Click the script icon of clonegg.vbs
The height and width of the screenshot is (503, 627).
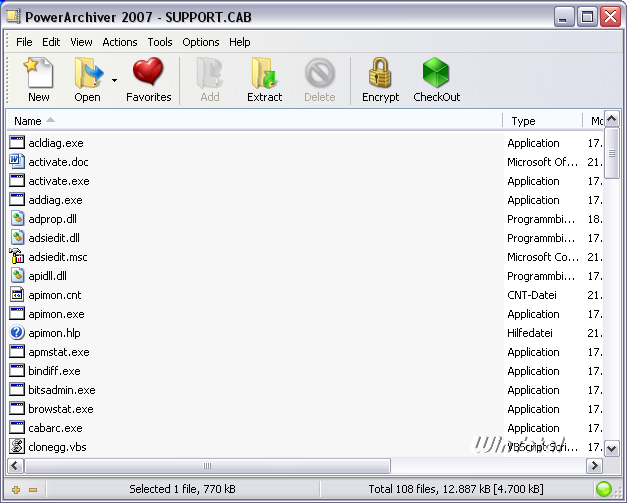pos(17,446)
